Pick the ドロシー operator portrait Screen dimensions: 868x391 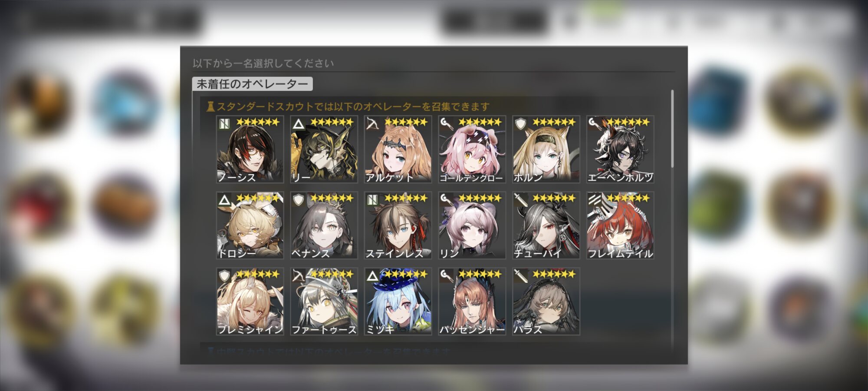[250, 225]
